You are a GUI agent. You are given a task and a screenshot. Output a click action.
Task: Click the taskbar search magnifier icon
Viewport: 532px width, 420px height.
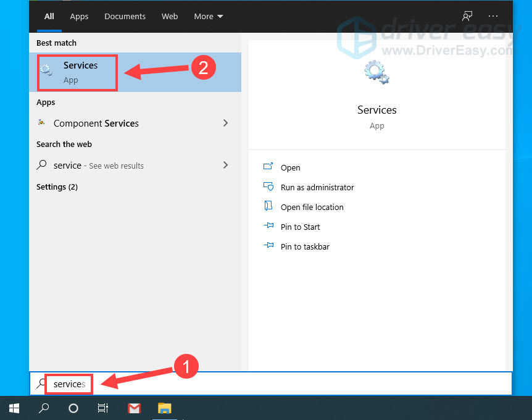click(44, 408)
